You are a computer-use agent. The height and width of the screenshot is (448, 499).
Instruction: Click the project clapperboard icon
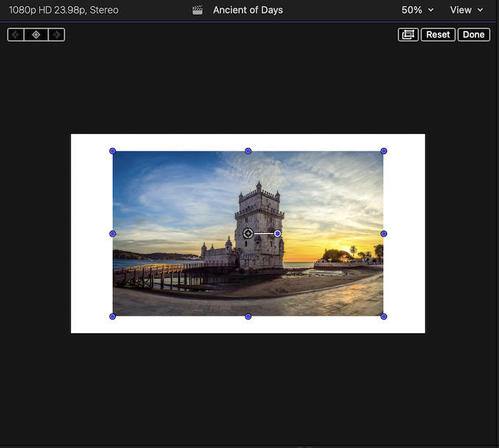[198, 10]
